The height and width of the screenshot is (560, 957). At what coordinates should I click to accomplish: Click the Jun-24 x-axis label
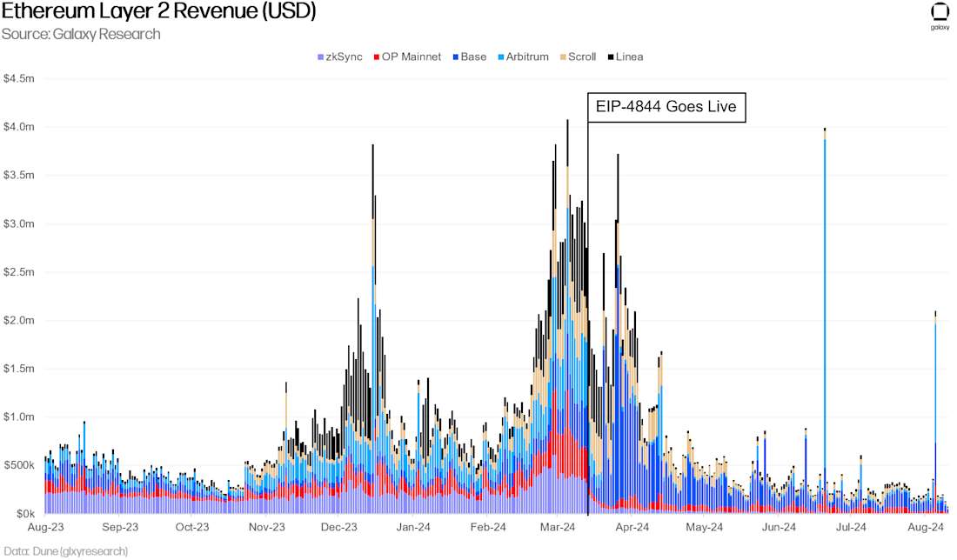[x=779, y=527]
